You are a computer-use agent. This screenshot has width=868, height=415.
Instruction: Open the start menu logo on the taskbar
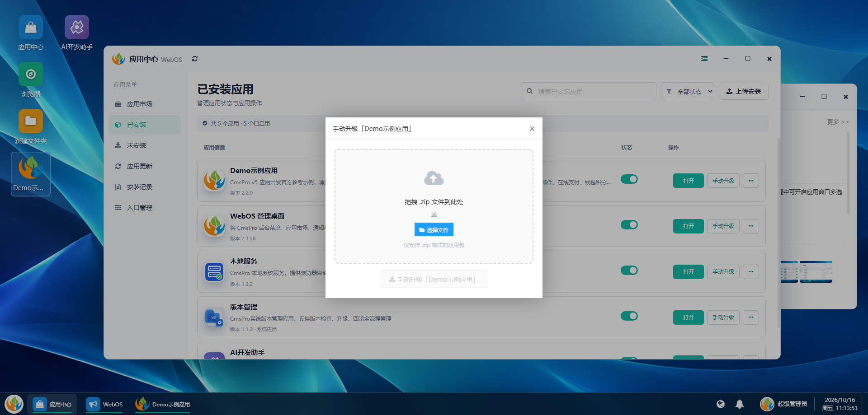(14, 404)
